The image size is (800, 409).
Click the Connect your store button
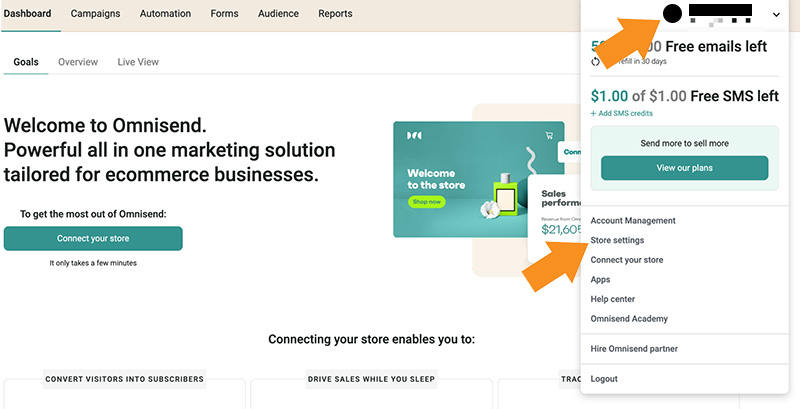[93, 238]
